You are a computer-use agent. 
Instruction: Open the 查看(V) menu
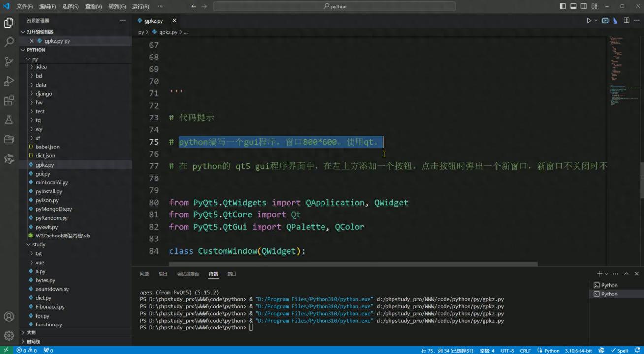pos(94,6)
